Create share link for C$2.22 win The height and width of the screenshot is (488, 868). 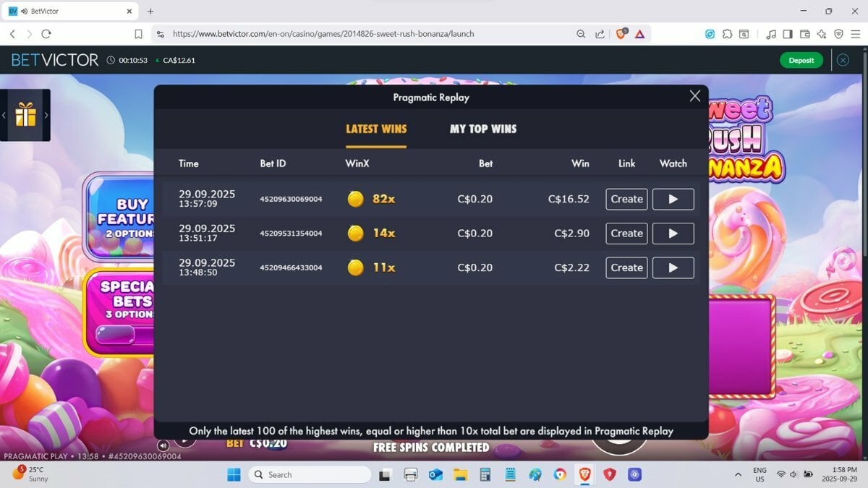(626, 267)
